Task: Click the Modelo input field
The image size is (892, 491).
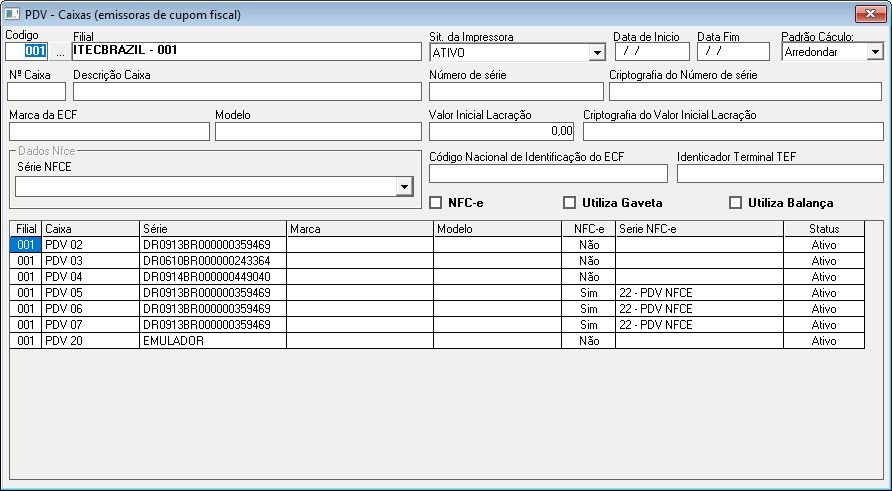Action: coord(318,131)
